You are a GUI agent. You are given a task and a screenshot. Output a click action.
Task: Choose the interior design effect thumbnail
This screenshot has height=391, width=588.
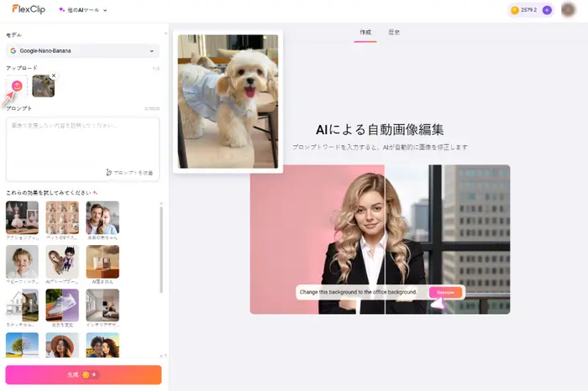pos(102,305)
